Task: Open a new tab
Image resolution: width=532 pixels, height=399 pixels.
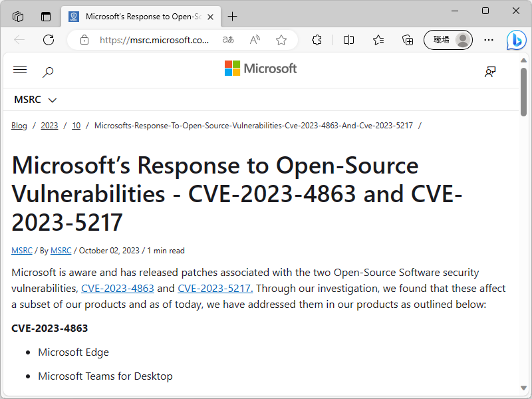Action: click(x=232, y=17)
